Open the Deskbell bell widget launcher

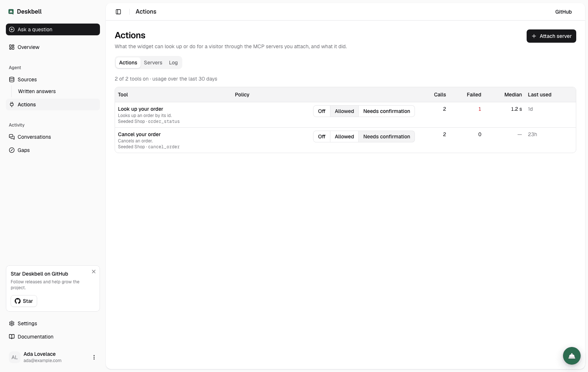click(x=572, y=356)
